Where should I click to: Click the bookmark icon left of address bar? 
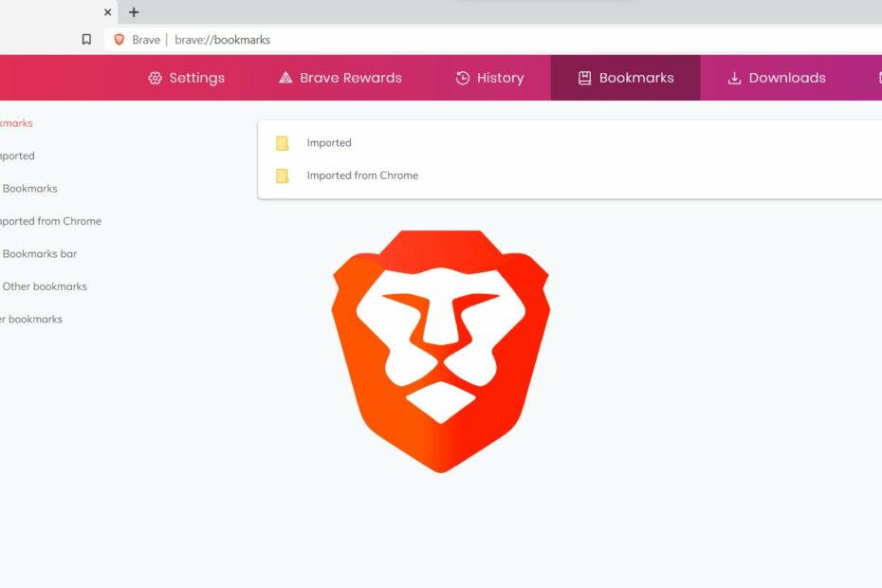pos(86,40)
